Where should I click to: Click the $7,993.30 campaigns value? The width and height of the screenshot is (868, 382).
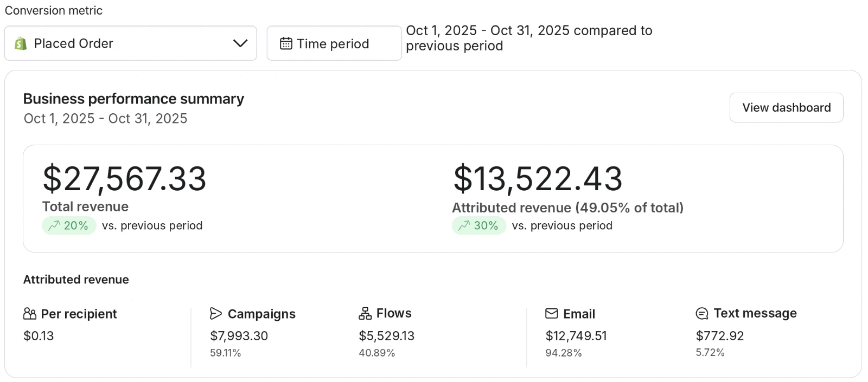pos(239,336)
